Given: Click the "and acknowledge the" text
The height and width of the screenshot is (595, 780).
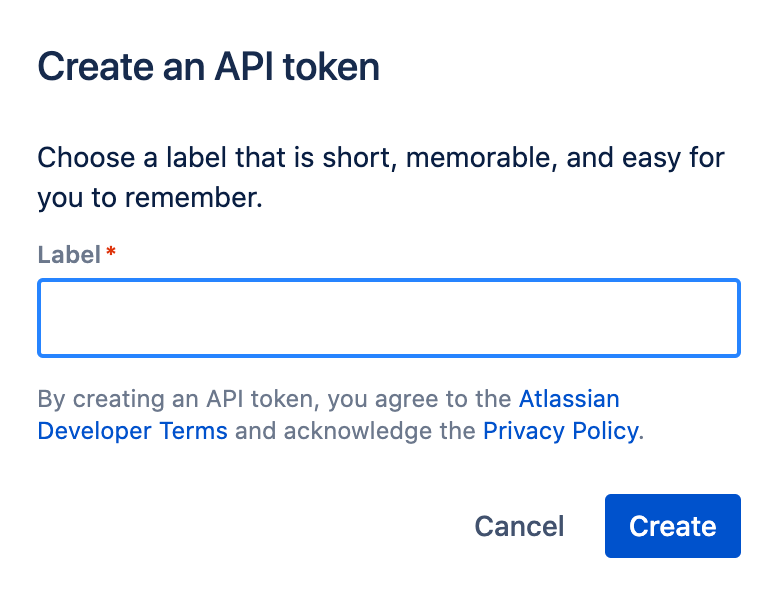Looking at the screenshot, I should tap(355, 431).
